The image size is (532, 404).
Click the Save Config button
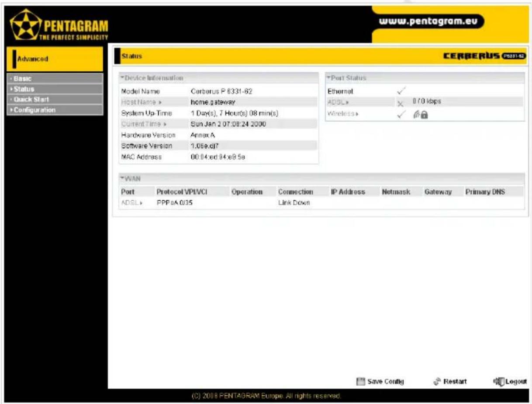click(380, 381)
